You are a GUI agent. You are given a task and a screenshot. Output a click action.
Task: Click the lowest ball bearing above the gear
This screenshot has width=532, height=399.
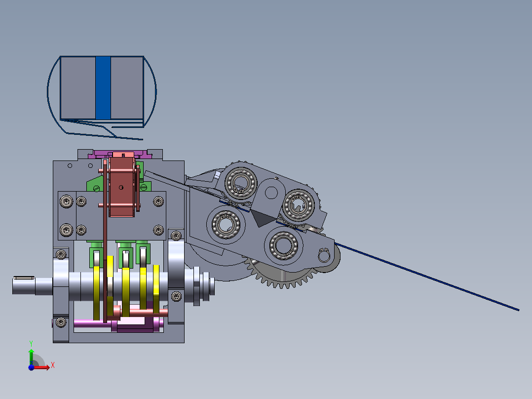click(x=283, y=245)
